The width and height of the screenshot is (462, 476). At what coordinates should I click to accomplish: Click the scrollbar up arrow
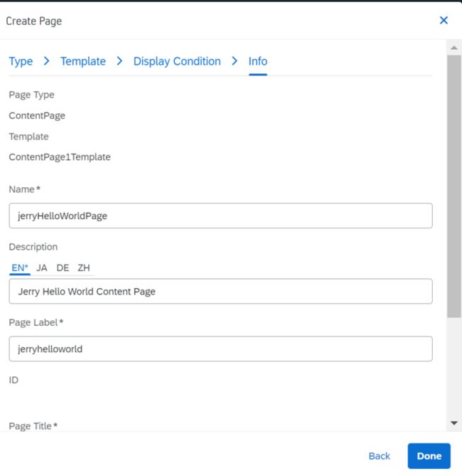pyautogui.click(x=454, y=48)
